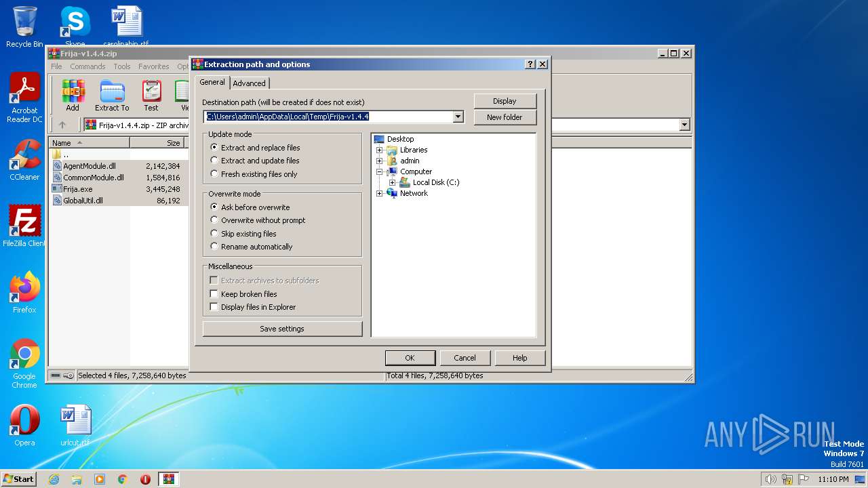Open Google Chrome desktop icon

[24, 363]
